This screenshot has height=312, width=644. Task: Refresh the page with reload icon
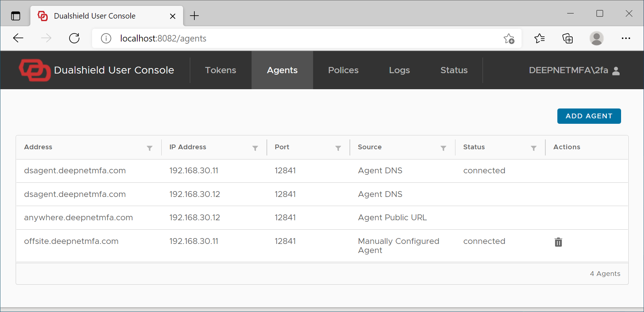pyautogui.click(x=74, y=38)
